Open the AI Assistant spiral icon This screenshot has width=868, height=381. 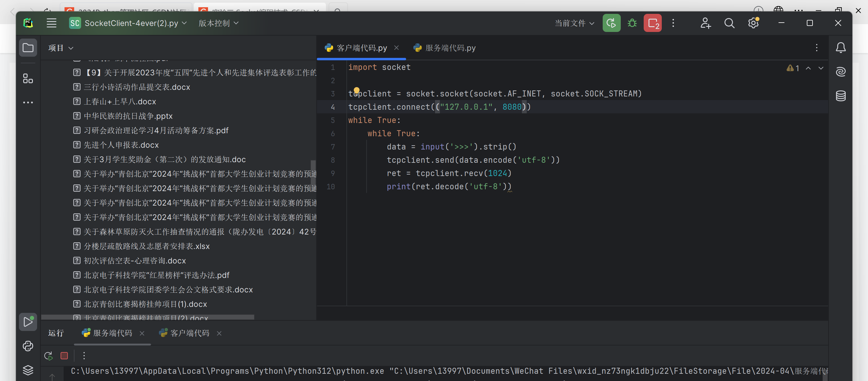tap(841, 72)
